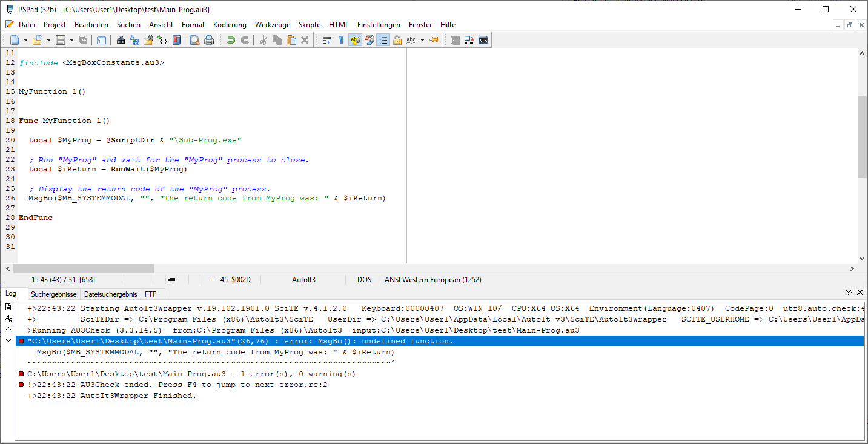Expand the New file dropdown arrow
868x444 pixels.
coord(25,41)
